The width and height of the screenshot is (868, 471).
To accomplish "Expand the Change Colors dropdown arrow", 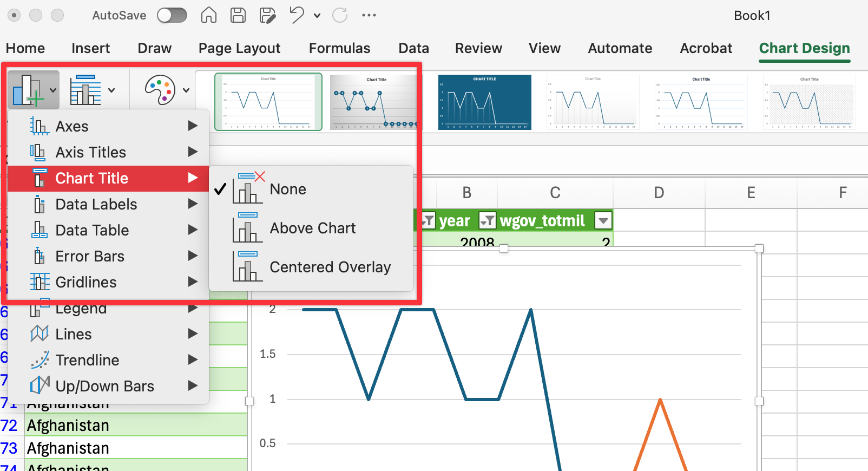I will (x=186, y=90).
